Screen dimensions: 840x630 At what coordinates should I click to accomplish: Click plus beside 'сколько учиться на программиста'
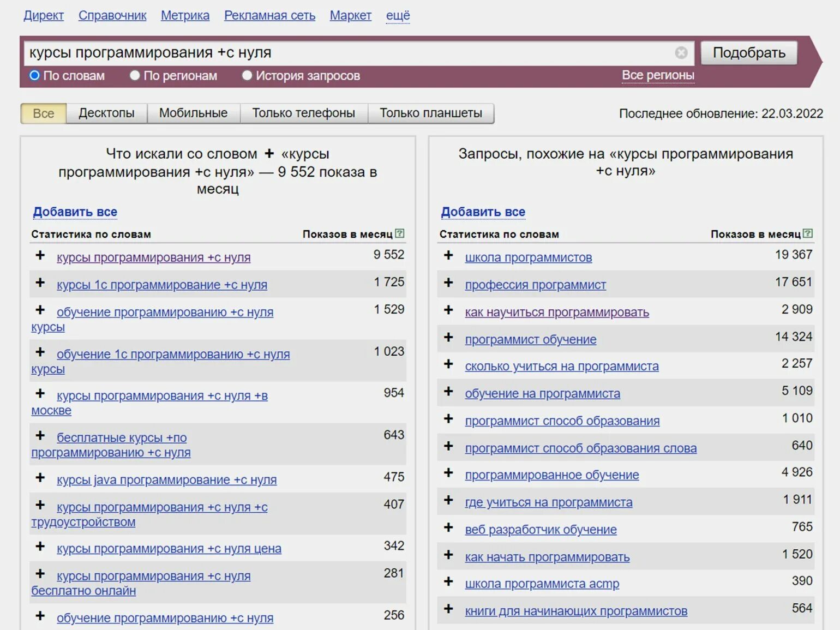448,364
